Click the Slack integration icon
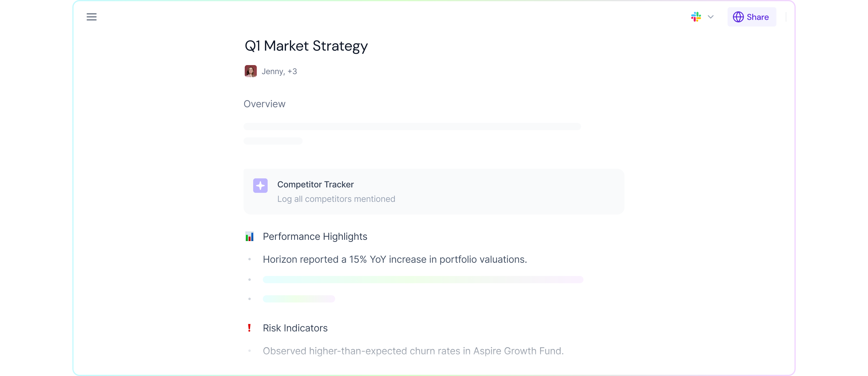The width and height of the screenshot is (868, 376). tap(696, 17)
